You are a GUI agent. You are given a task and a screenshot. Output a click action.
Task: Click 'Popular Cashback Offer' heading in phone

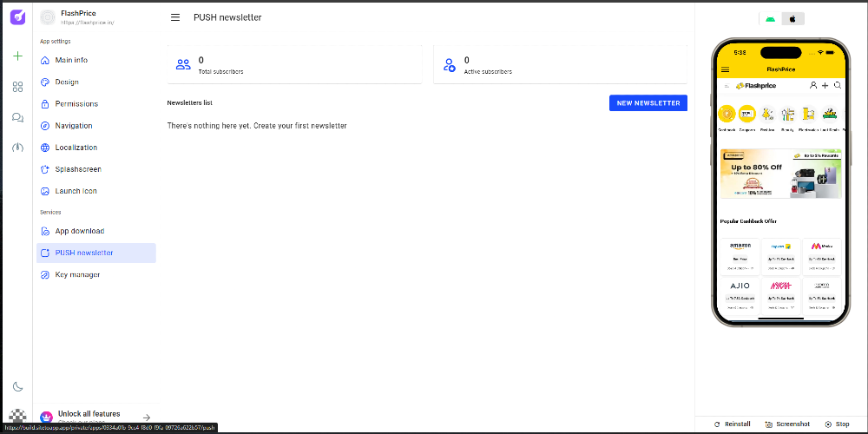(748, 221)
